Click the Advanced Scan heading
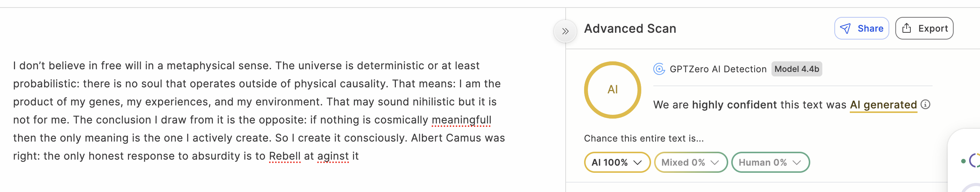980x192 pixels. 630,29
